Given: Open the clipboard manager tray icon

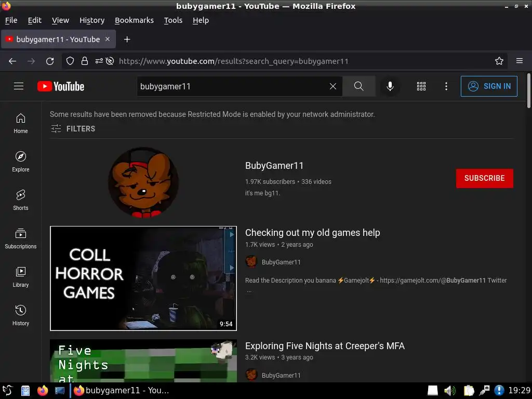Looking at the screenshot, I should (x=469, y=391).
